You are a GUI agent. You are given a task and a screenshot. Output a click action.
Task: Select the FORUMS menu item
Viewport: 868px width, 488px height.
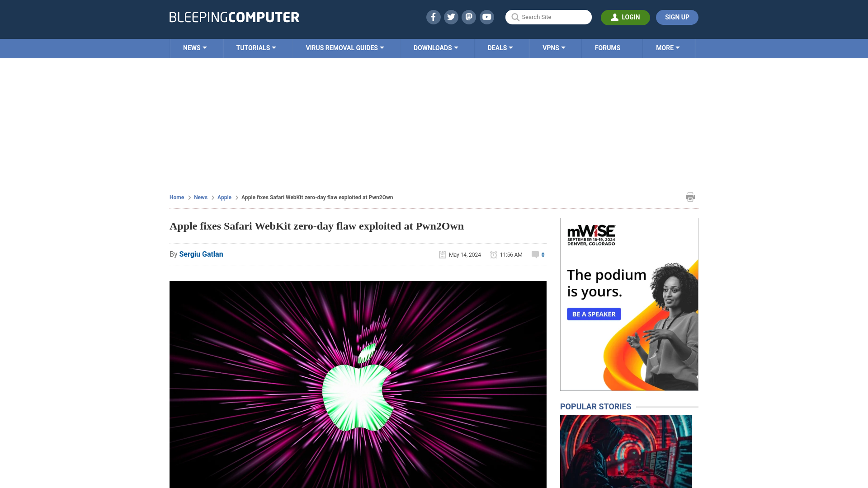click(607, 47)
